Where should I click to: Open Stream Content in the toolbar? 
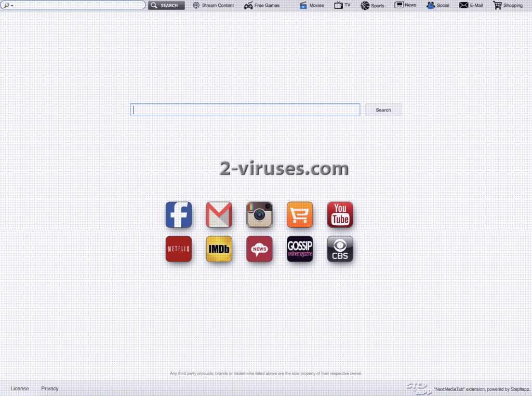click(x=213, y=5)
